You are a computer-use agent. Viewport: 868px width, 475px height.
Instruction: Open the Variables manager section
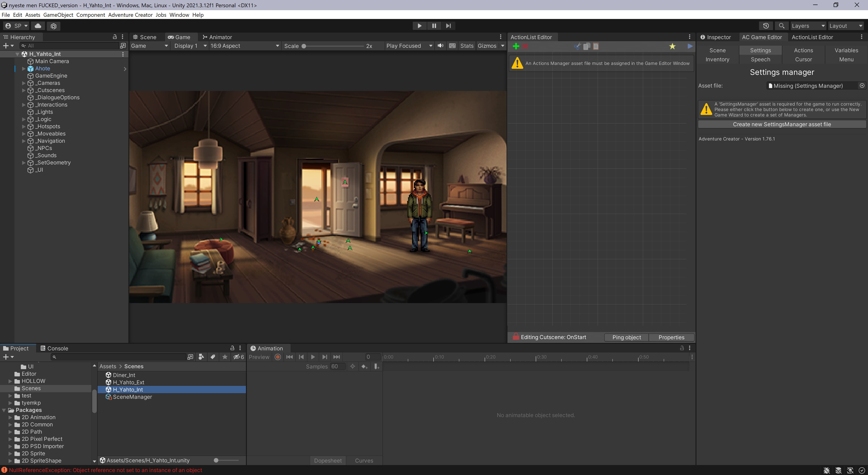(x=846, y=50)
